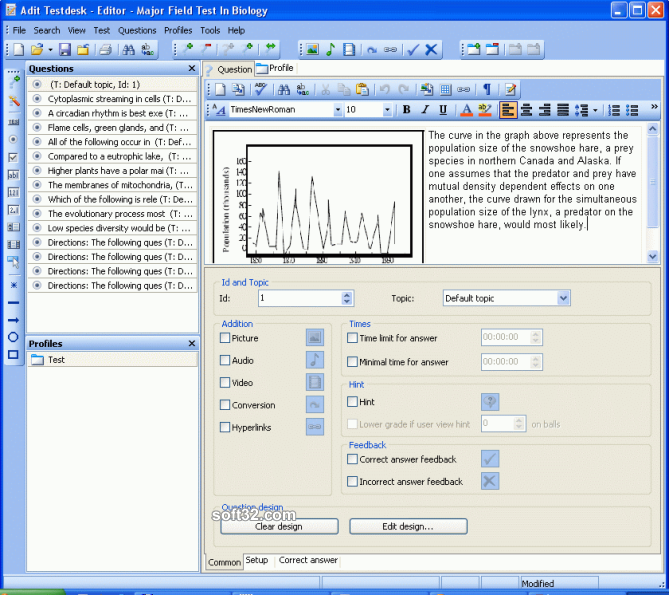Toggle Bold formatting

click(407, 110)
